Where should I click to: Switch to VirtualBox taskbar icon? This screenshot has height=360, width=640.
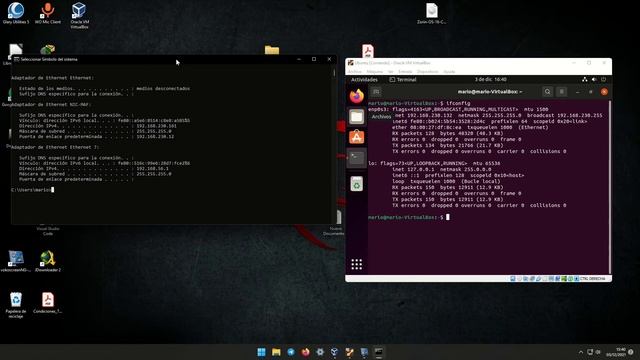tap(334, 352)
